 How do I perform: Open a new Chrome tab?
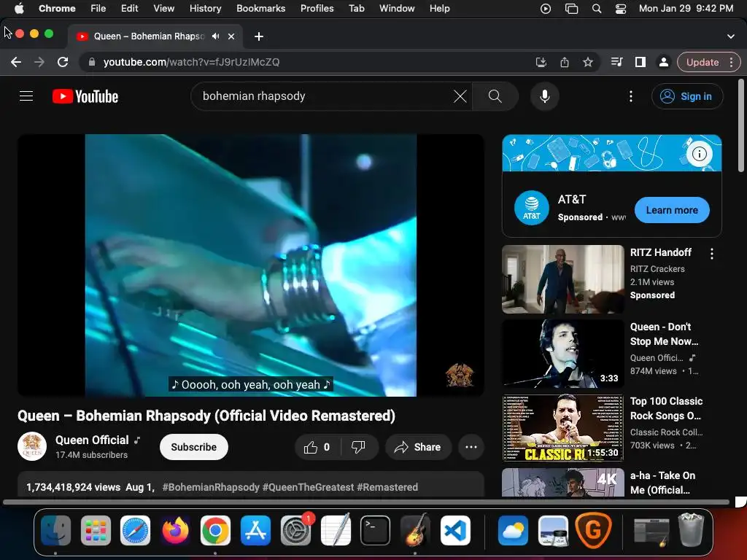click(x=259, y=36)
